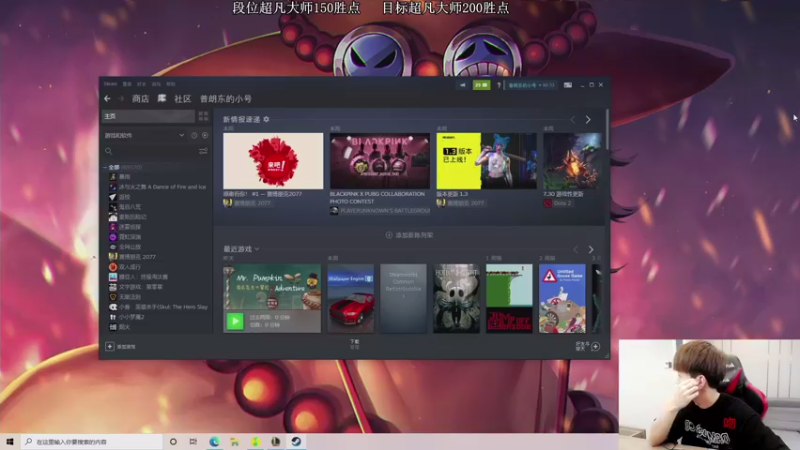The width and height of the screenshot is (800, 450).
Task: Open Steam help question mark
Action: pos(498,85)
